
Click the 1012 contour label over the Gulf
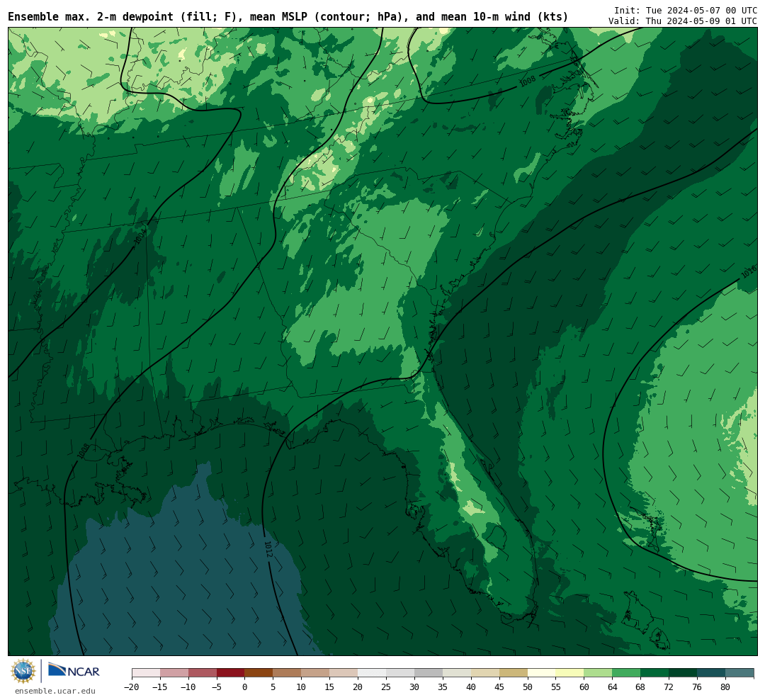click(x=268, y=548)
